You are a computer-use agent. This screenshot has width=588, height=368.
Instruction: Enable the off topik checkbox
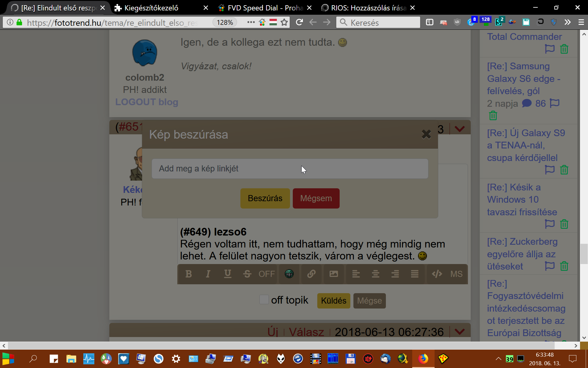(x=264, y=300)
